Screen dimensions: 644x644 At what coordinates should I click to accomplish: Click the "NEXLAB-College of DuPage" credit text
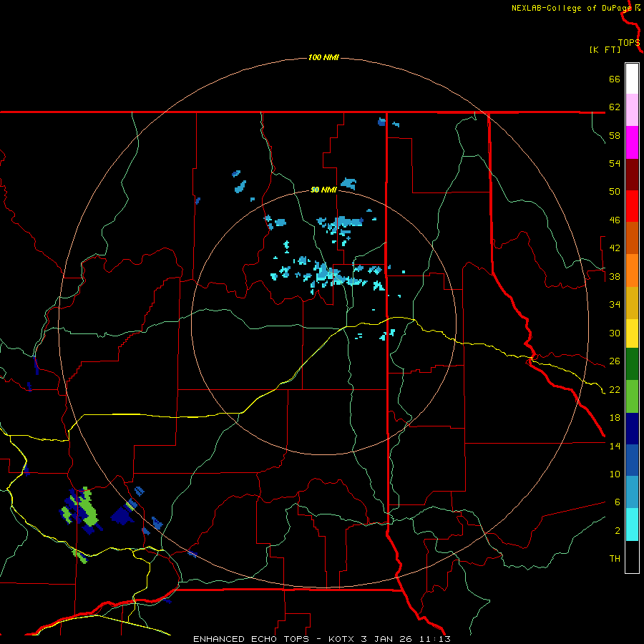[572, 8]
